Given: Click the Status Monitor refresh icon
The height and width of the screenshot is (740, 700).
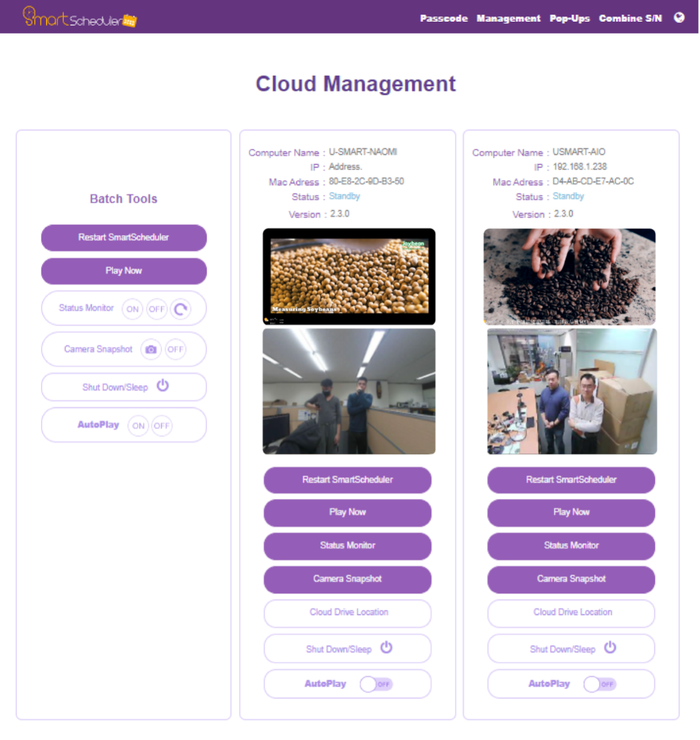Looking at the screenshot, I should [181, 309].
